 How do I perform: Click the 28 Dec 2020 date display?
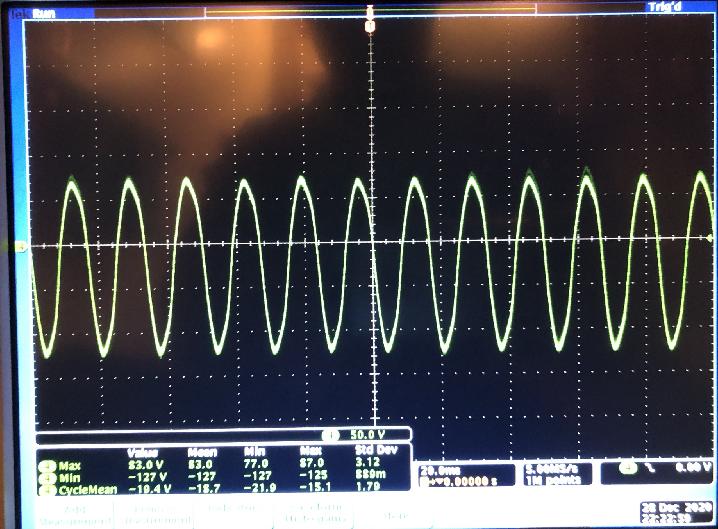pos(676,507)
